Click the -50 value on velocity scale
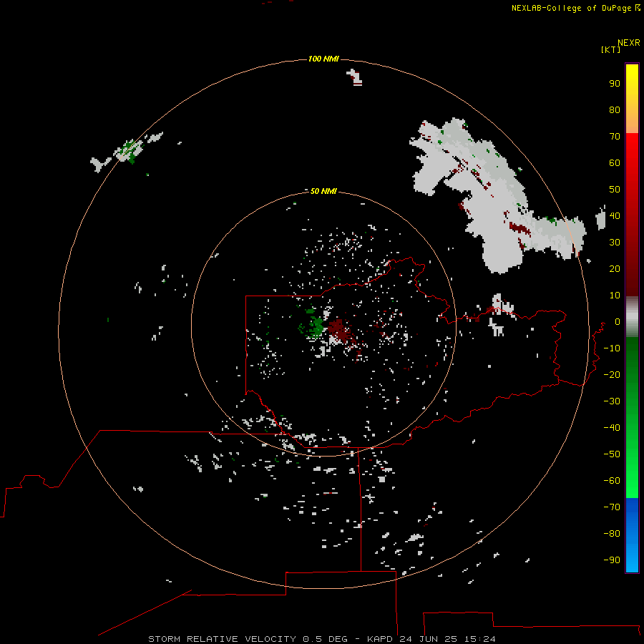 612,454
